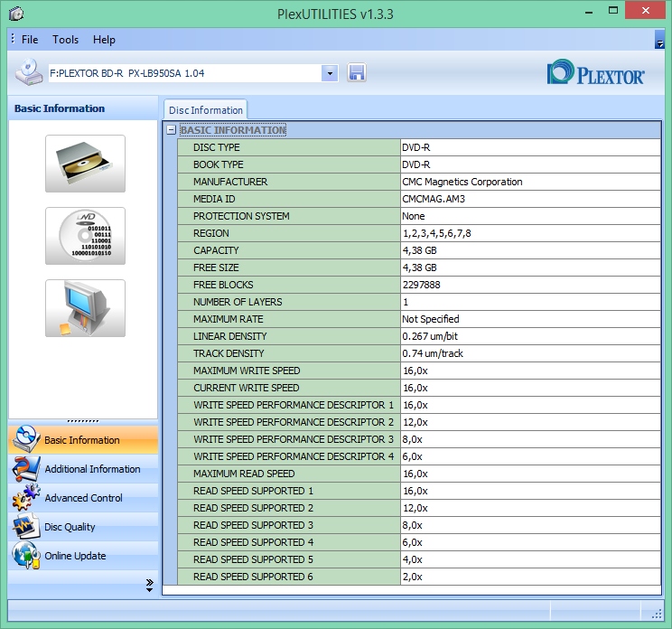Open Advanced Control section

[x=84, y=498]
